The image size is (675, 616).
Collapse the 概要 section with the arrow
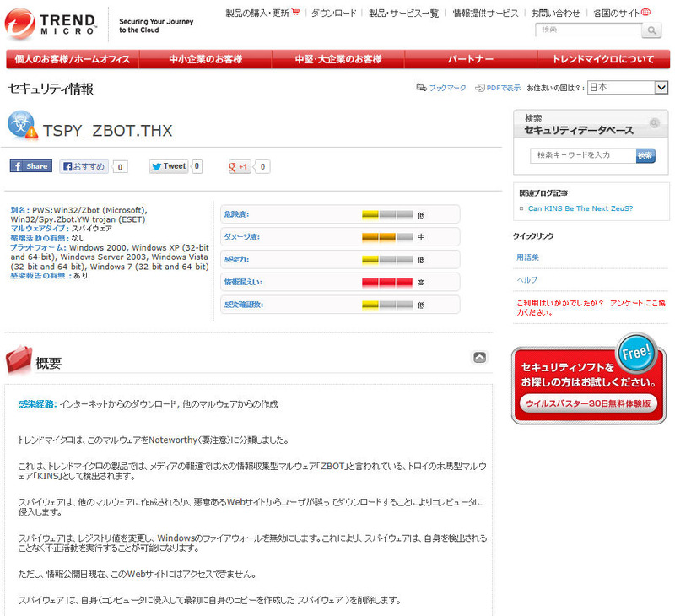tap(479, 357)
